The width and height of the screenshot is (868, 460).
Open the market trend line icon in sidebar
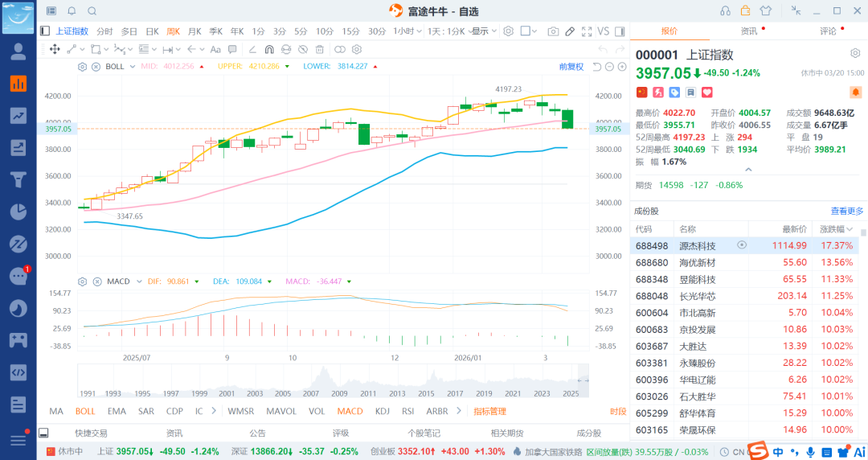coord(18,116)
